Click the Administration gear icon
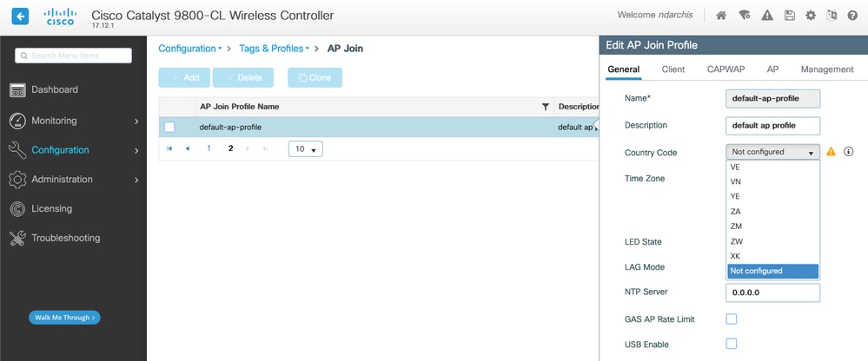Screen dimensions: 868x361 point(17,179)
